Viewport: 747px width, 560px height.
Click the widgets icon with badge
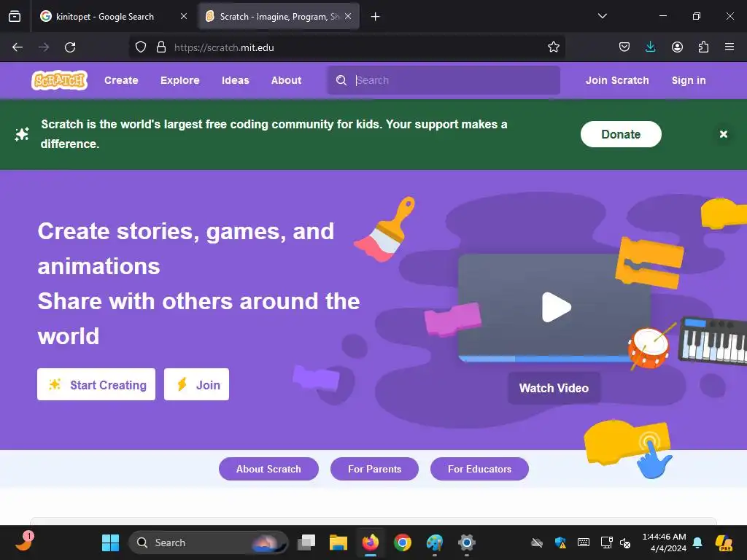coord(24,542)
